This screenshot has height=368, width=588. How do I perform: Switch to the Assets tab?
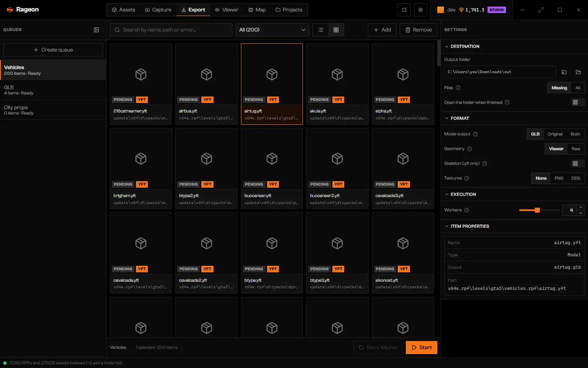[x=123, y=10]
